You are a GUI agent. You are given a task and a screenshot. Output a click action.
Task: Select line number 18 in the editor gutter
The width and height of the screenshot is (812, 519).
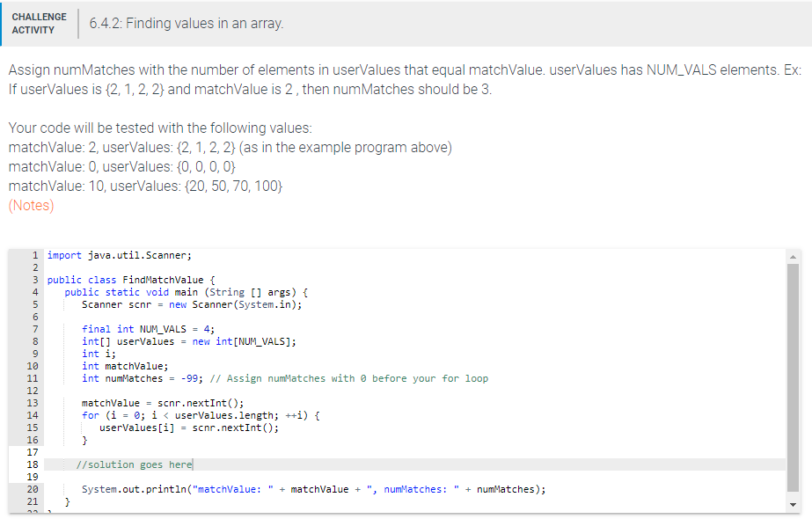(x=33, y=464)
